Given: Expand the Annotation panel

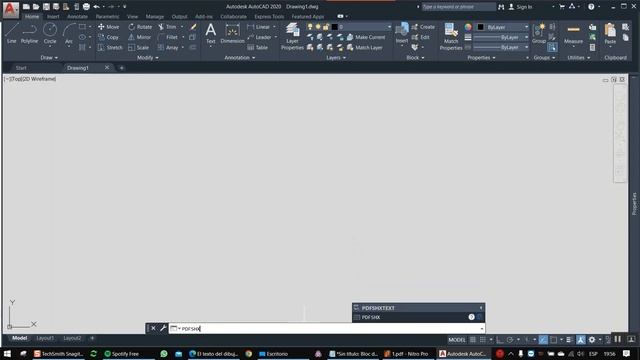Looking at the screenshot, I should [240, 58].
